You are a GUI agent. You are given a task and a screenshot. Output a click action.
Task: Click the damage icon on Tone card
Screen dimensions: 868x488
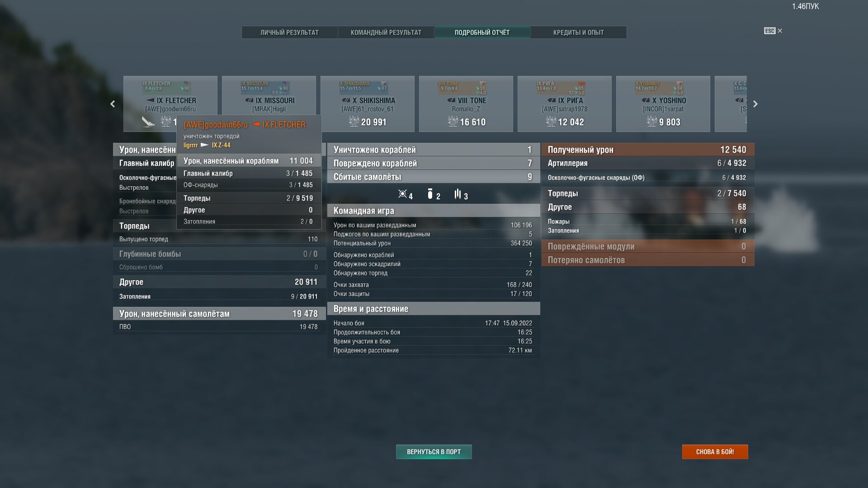pyautogui.click(x=453, y=122)
